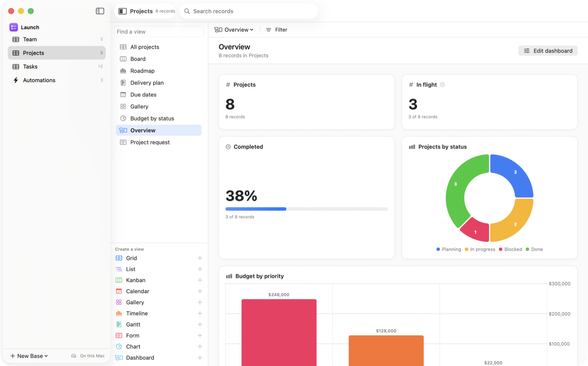588x366 pixels.
Task: Open the Overview view dropdown
Action: 234,30
